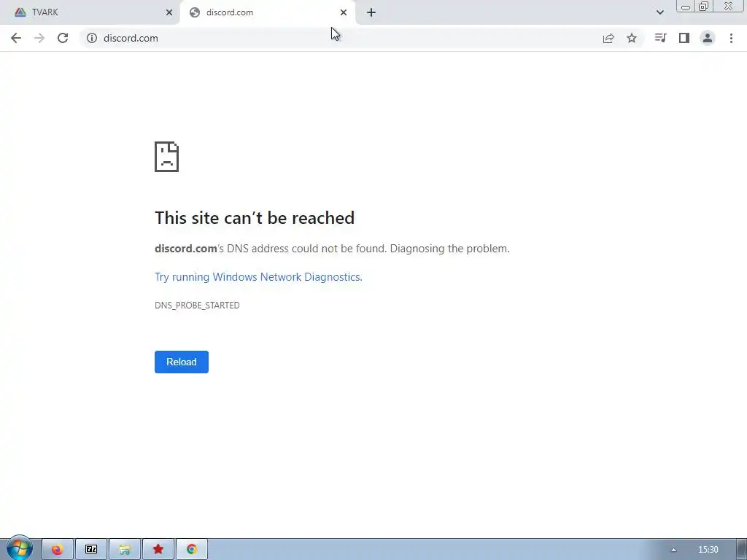Bookmark this tab with the star icon
This screenshot has width=747, height=560.
pyautogui.click(x=632, y=38)
